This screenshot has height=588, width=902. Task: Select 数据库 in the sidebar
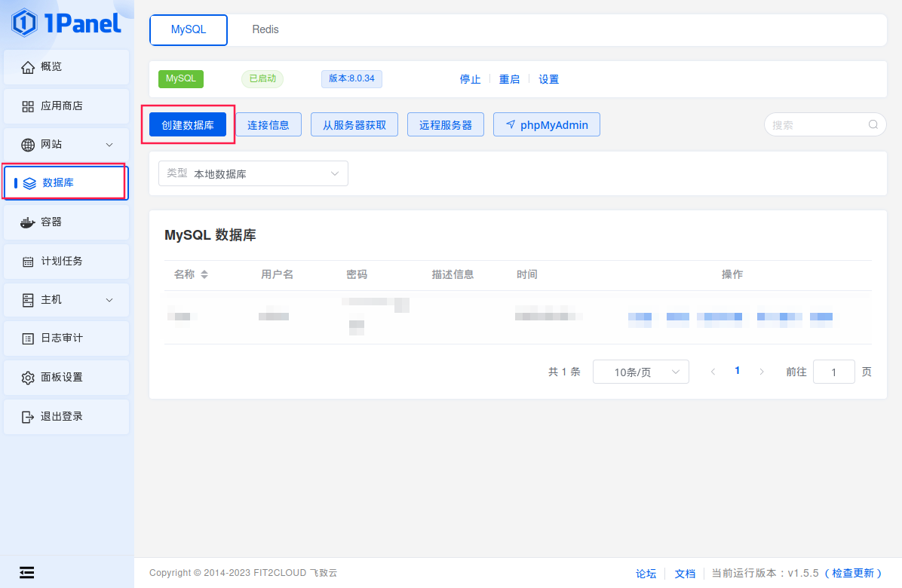pyautogui.click(x=66, y=183)
